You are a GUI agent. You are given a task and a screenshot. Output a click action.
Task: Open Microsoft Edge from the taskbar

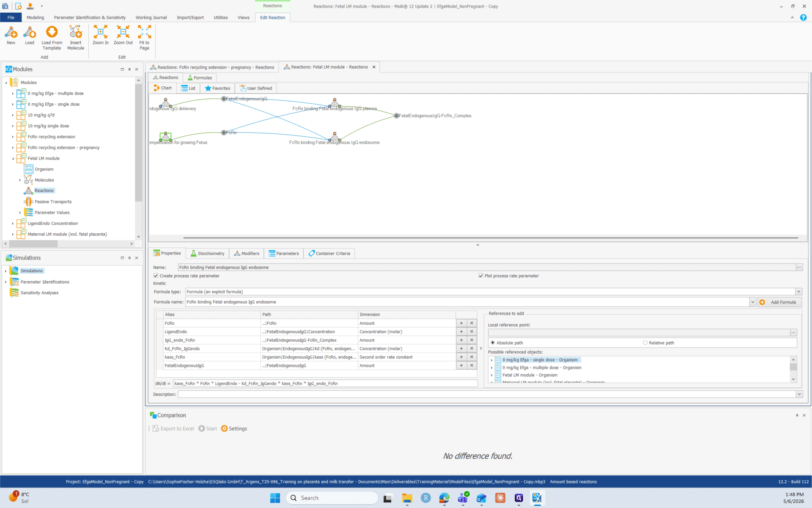point(444,498)
